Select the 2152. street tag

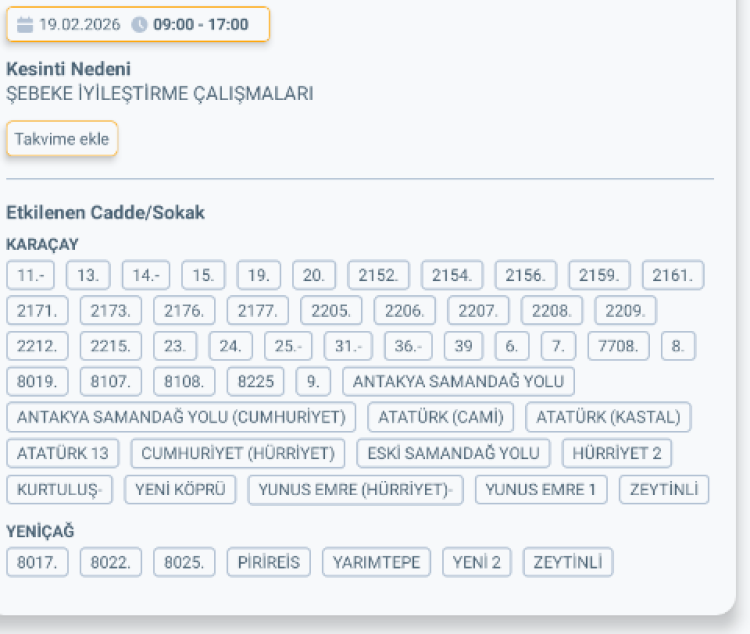[x=378, y=275]
